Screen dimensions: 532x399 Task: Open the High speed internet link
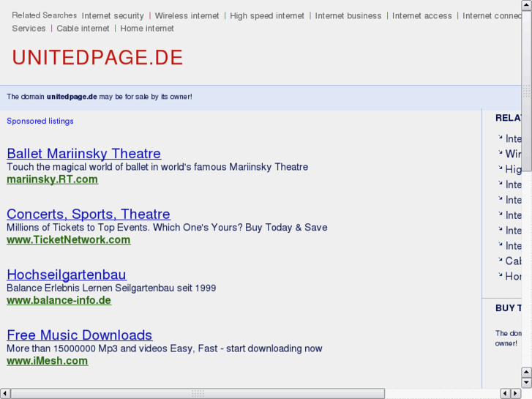(x=267, y=16)
